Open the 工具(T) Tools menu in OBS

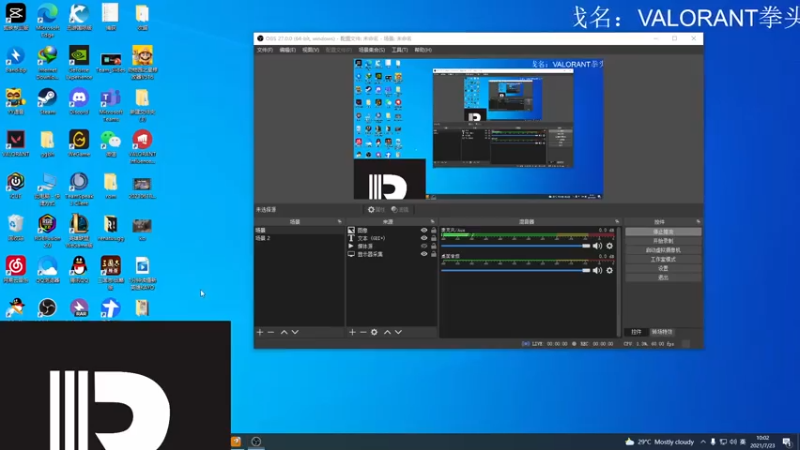coord(399,50)
